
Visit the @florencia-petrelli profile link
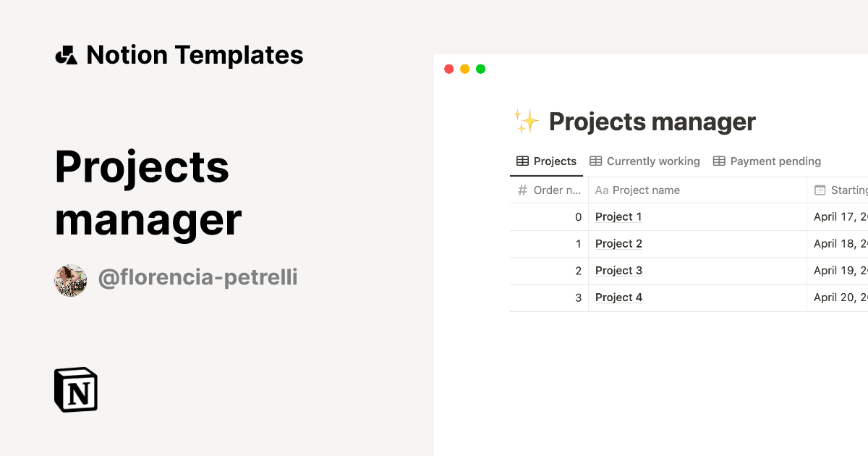pos(198,277)
